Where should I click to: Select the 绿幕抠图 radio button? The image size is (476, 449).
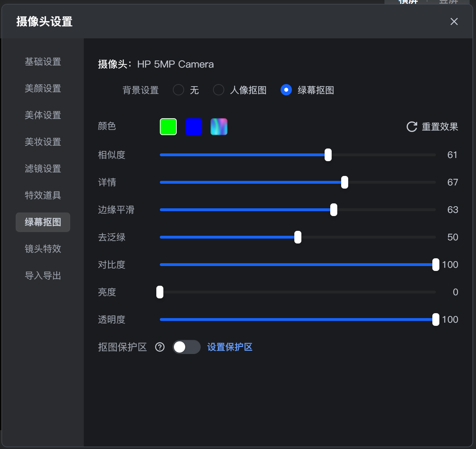[286, 90]
